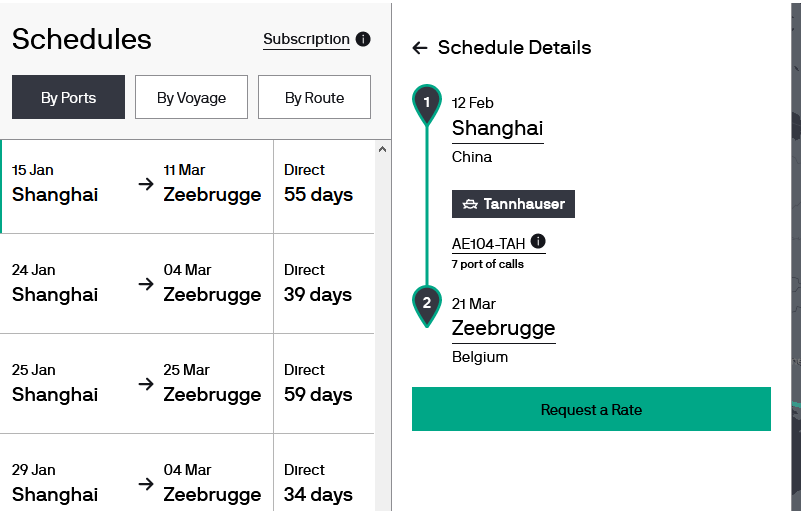Open the info icon next to Subscription
The height and width of the screenshot is (511, 801).
pyautogui.click(x=363, y=39)
